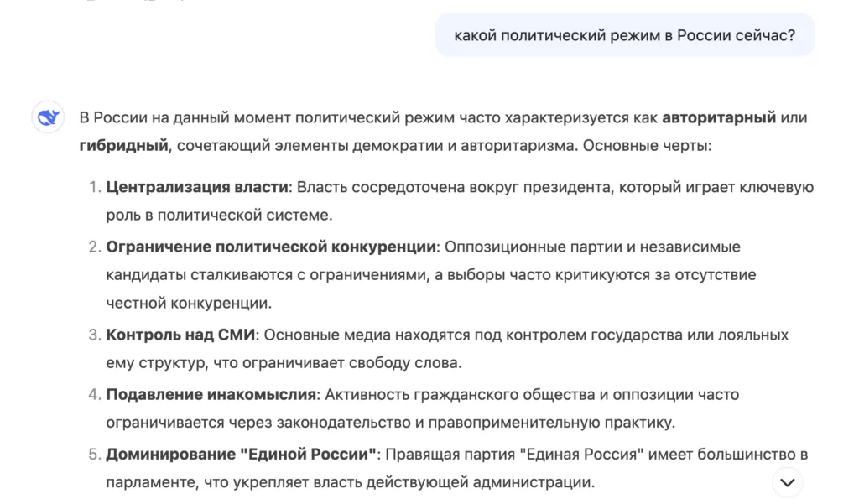Click the user's question message bubble

point(624,35)
